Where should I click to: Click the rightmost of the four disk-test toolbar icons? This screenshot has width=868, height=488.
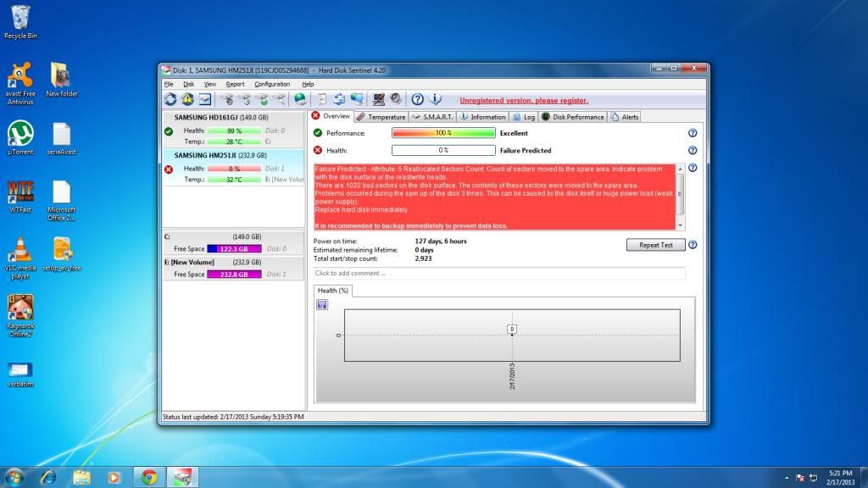pyautogui.click(x=280, y=99)
